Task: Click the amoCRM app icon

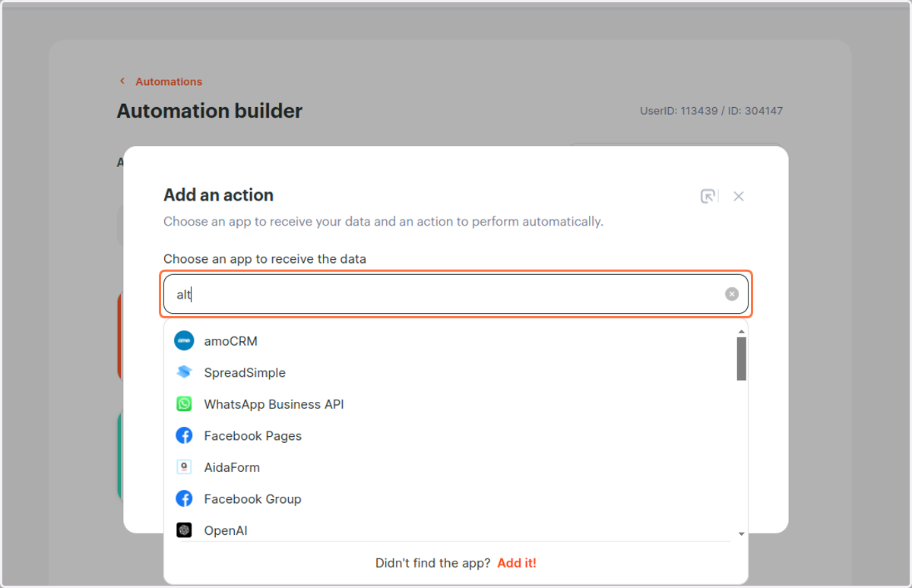Action: 184,341
